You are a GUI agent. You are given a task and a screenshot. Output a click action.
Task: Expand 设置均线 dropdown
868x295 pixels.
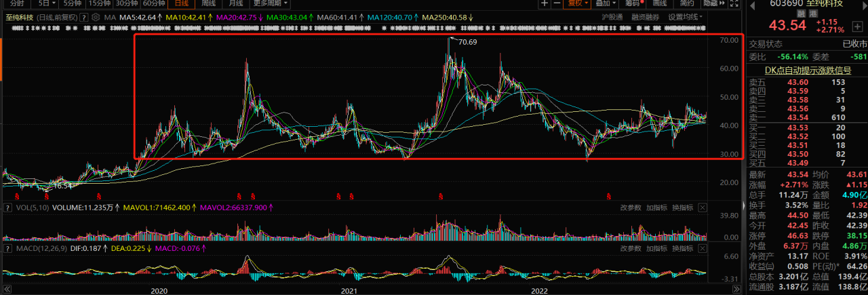pos(685,16)
